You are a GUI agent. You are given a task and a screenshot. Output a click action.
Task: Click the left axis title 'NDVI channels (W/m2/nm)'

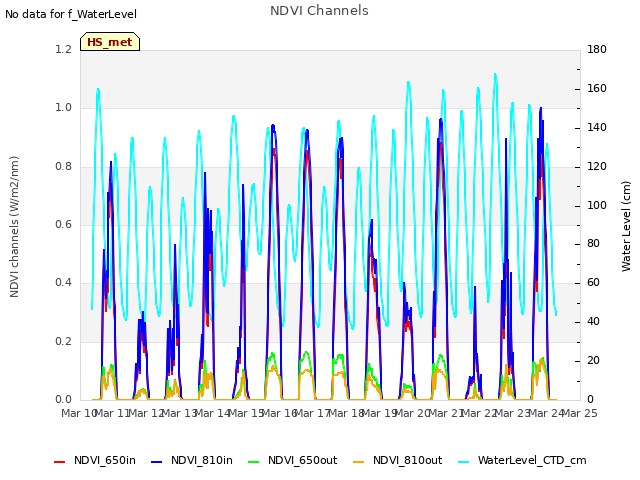tap(14, 227)
